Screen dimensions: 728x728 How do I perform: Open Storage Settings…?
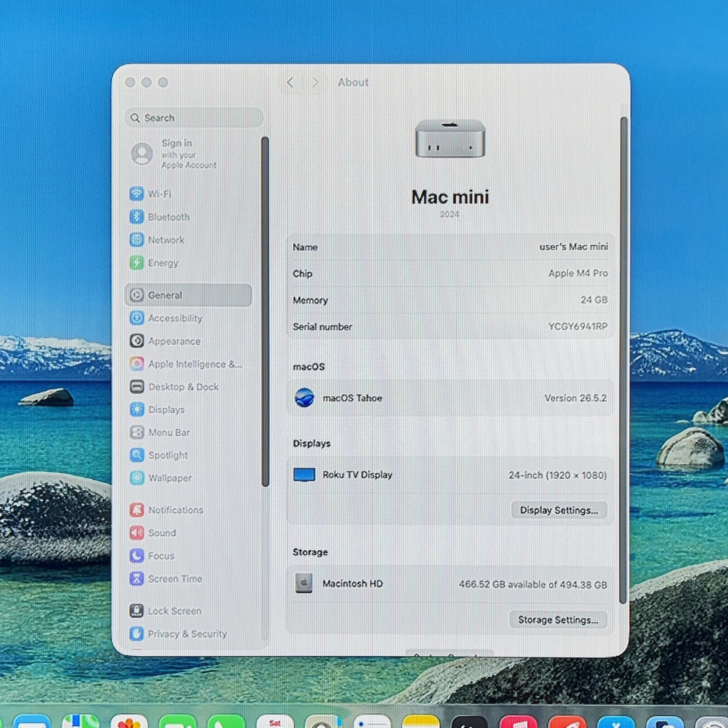[558, 619]
